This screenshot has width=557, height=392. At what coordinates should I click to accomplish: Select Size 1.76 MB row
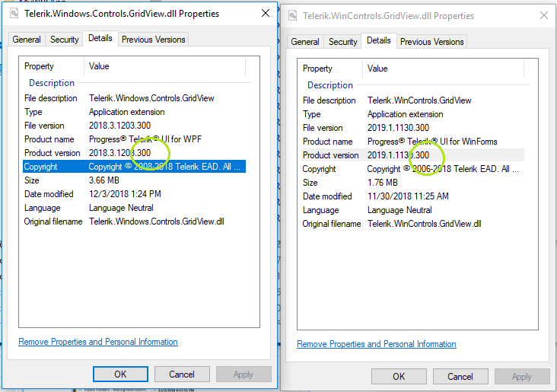[x=412, y=183]
